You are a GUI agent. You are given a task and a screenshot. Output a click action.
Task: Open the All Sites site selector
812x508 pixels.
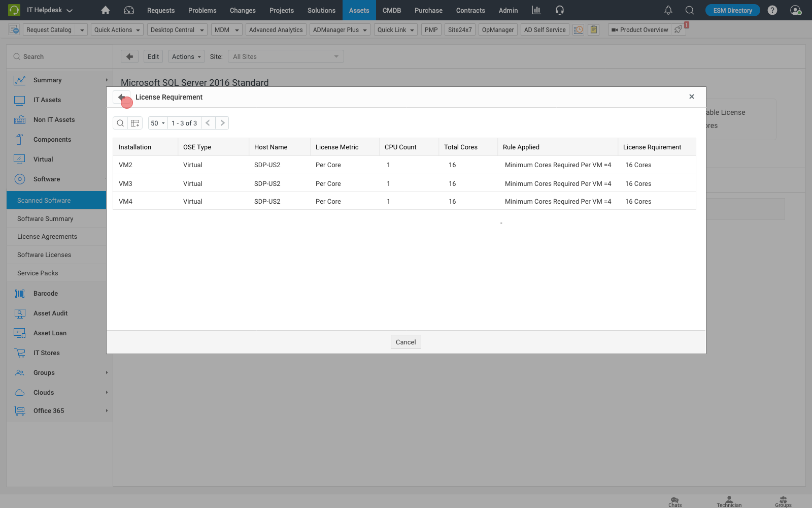click(286, 56)
